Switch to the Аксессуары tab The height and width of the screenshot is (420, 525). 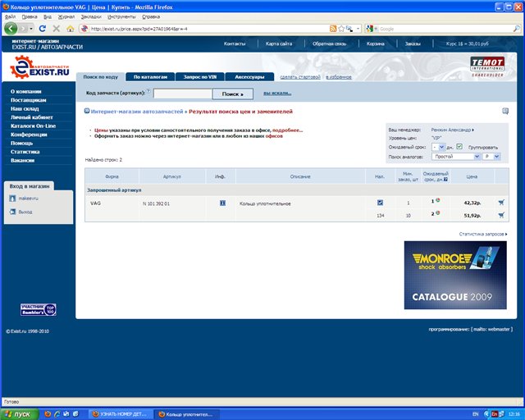pos(249,77)
